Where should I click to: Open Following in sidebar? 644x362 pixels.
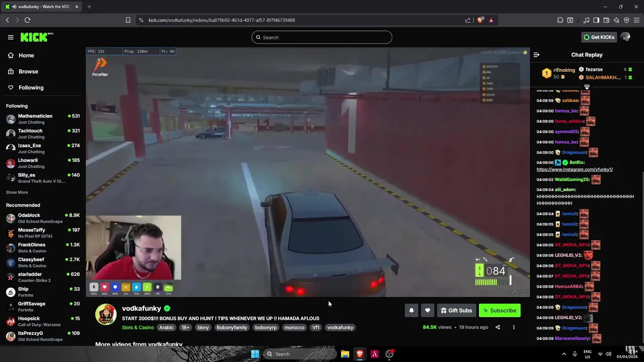click(26, 87)
